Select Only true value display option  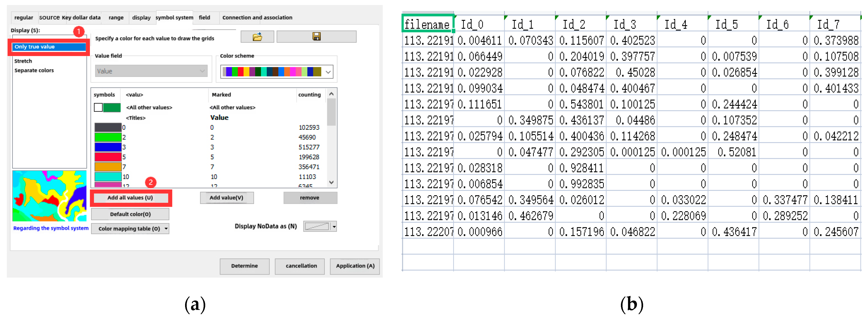[49, 47]
